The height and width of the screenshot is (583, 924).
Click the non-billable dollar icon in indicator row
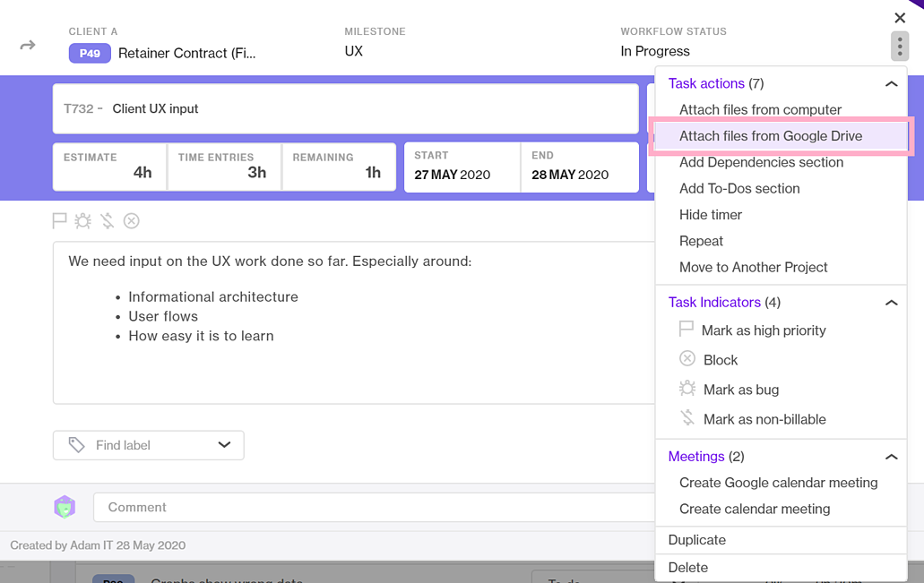pyautogui.click(x=108, y=221)
